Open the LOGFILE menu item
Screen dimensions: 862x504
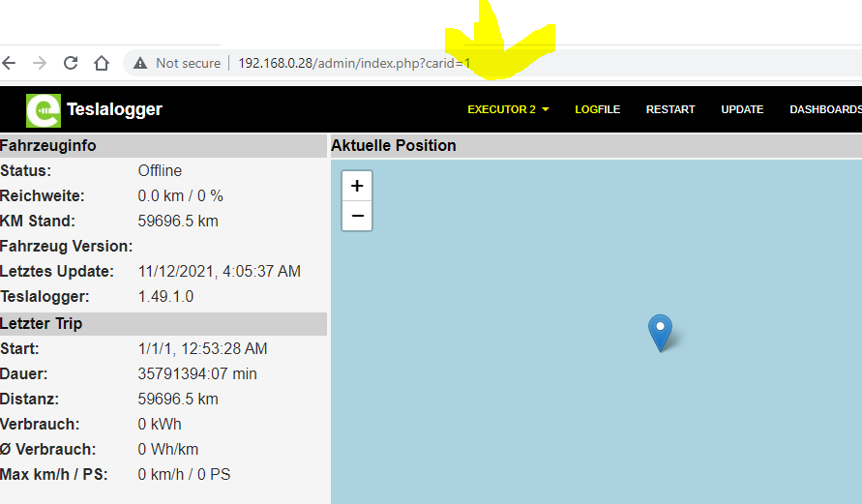(x=597, y=109)
